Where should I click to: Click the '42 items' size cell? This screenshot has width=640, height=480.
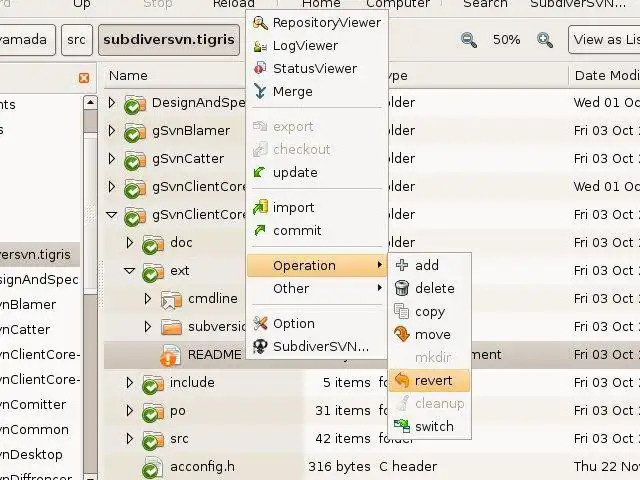343,439
